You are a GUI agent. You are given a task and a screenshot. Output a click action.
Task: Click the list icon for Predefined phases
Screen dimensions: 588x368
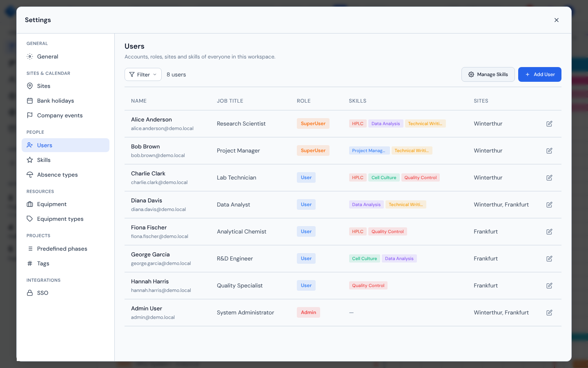point(30,249)
